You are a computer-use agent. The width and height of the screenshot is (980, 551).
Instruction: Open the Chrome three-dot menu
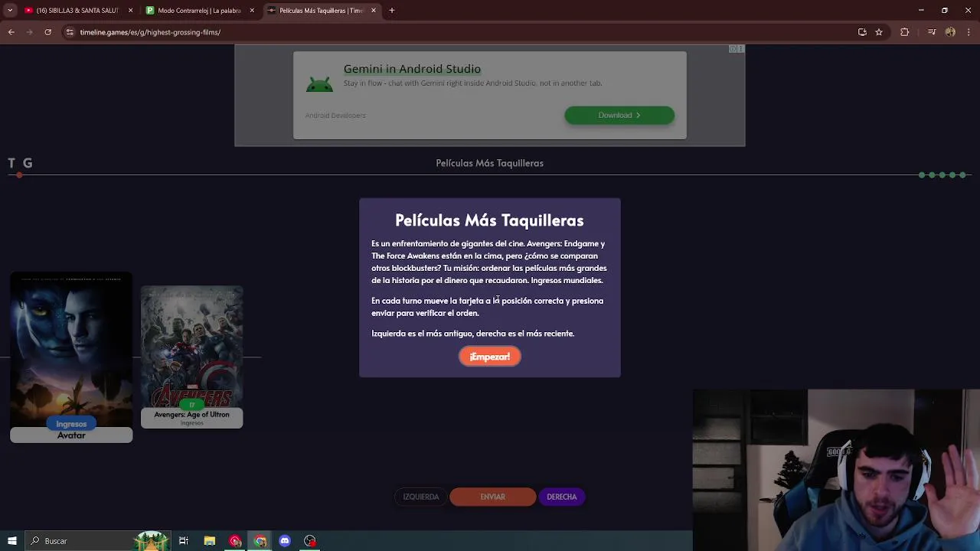(x=969, y=32)
